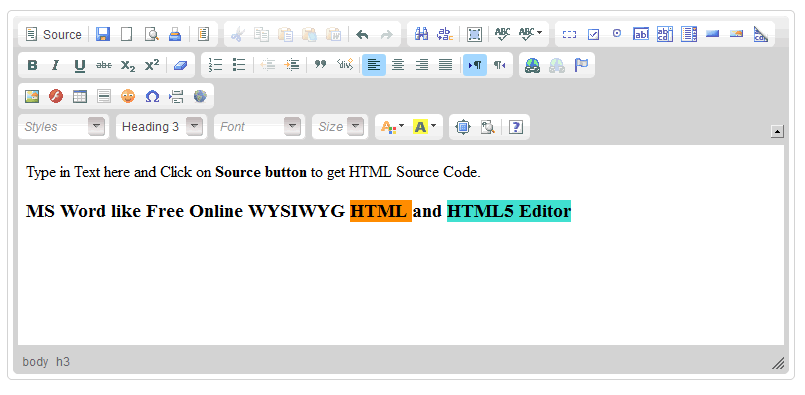This screenshot has width=805, height=395.
Task: Open the Size dropdown
Action: tap(340, 127)
